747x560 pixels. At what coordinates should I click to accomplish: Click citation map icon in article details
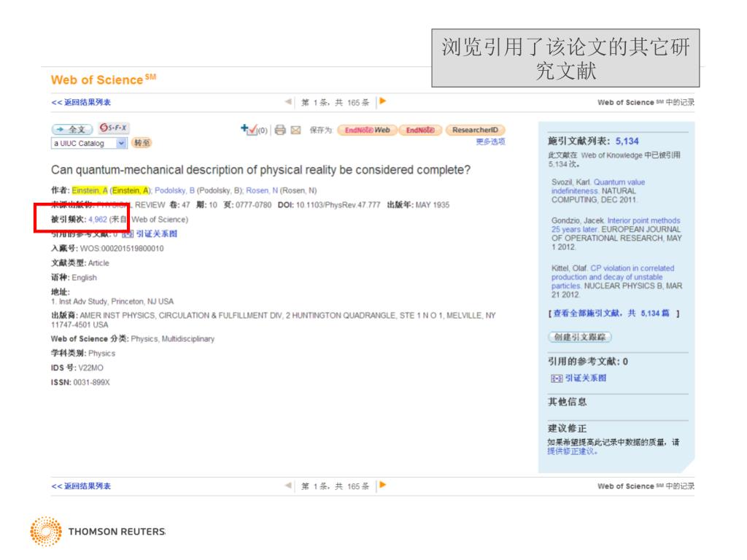pos(127,234)
